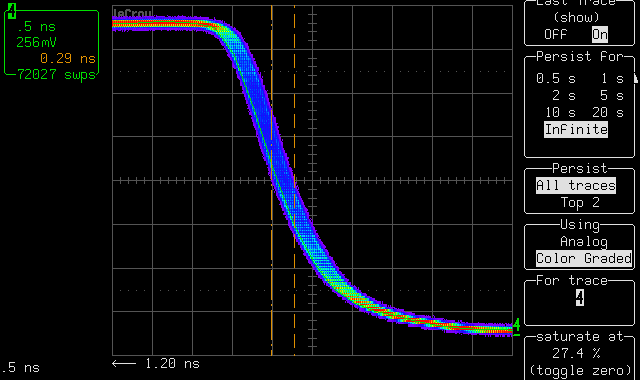The image size is (640, 380).
Task: Set persistence to 0.5 s
Action: pyautogui.click(x=556, y=78)
